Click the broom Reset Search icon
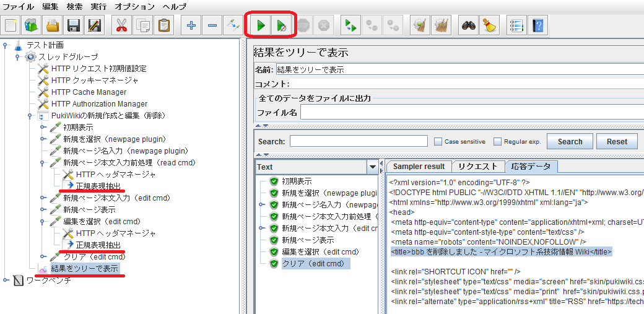This screenshot has height=314, width=644. [x=489, y=25]
